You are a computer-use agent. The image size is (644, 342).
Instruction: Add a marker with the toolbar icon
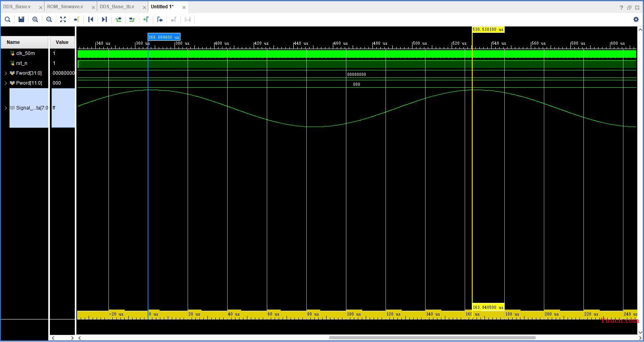point(146,19)
